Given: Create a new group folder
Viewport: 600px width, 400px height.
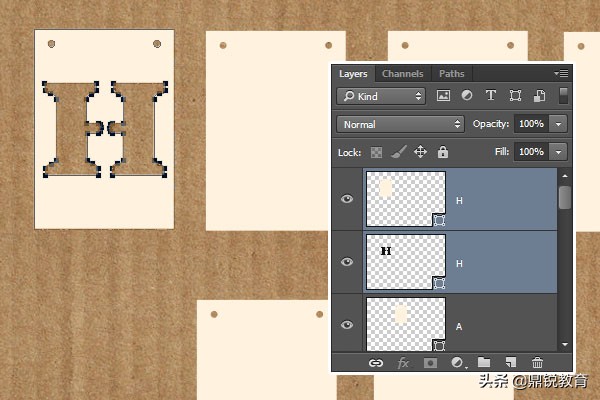Looking at the screenshot, I should [x=484, y=362].
